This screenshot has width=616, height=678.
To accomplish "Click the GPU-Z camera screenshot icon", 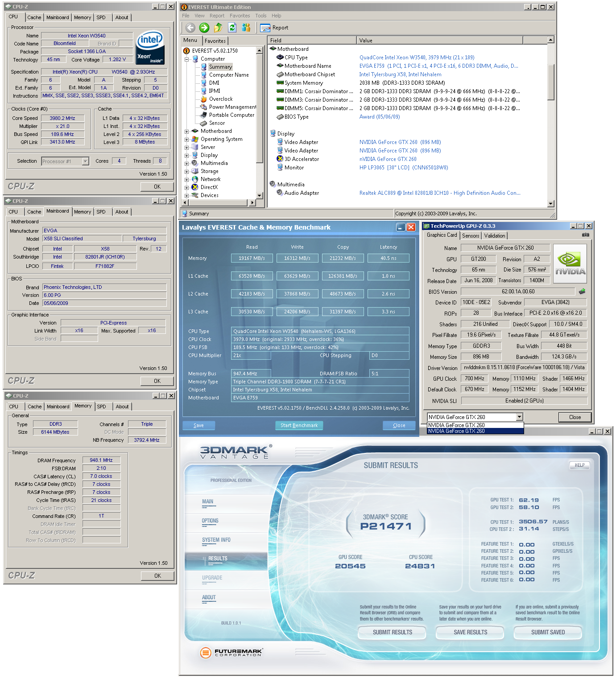I will click(586, 235).
